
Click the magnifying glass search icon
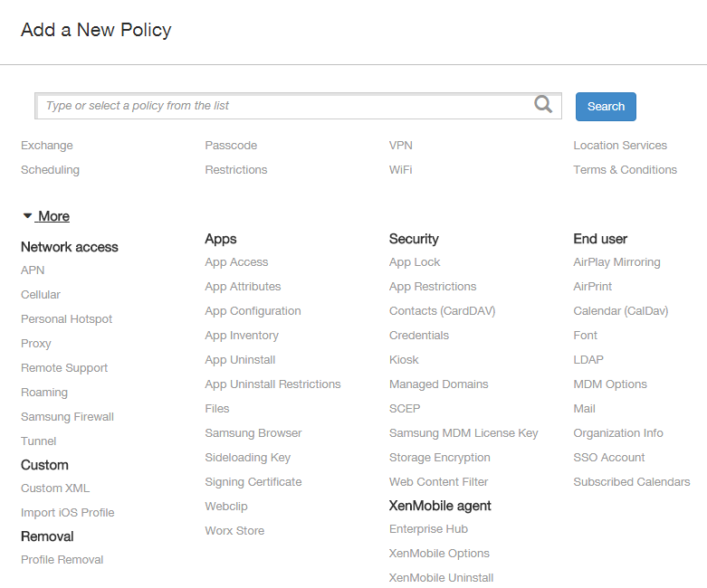(x=543, y=105)
